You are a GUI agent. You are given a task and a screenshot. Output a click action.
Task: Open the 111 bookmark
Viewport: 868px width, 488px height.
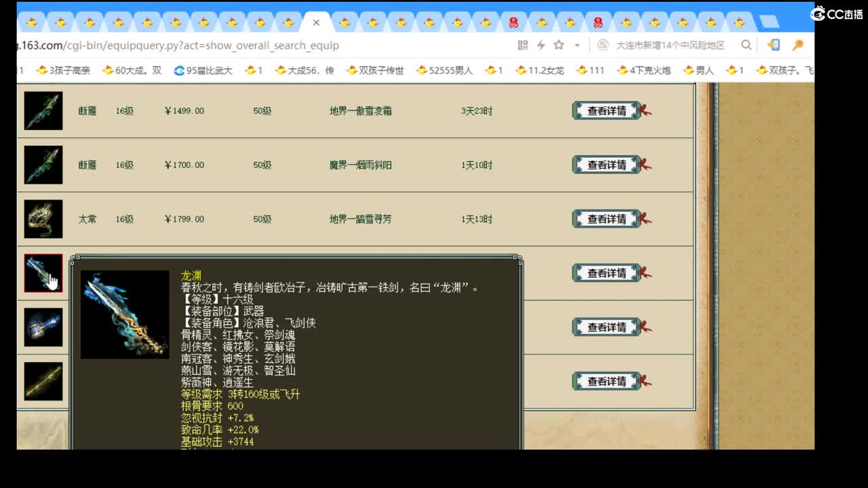591,70
